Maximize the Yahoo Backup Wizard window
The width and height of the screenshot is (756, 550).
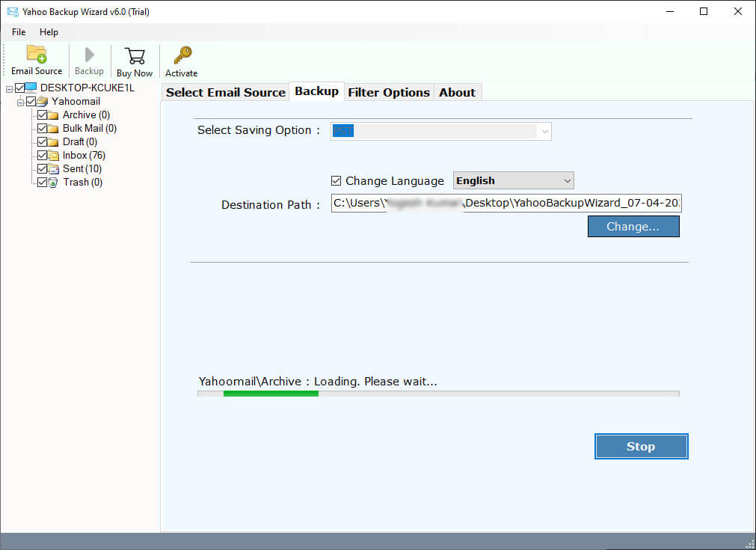click(704, 11)
